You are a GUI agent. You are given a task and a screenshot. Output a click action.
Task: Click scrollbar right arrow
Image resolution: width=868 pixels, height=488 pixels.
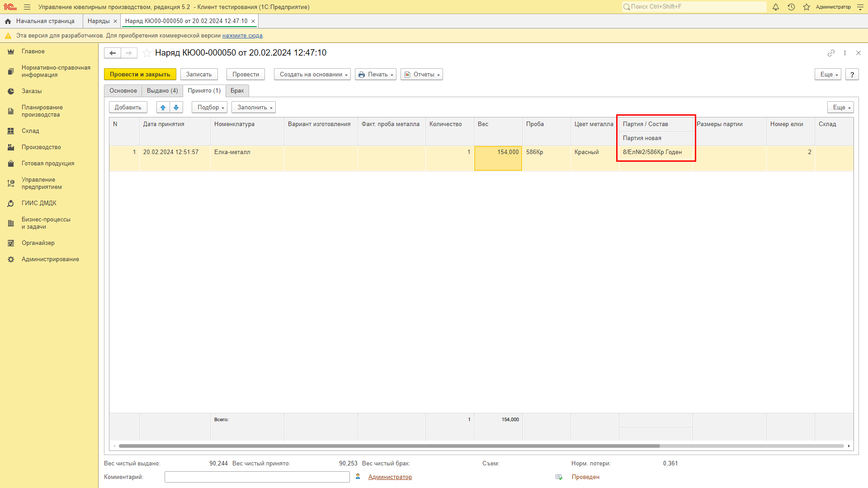849,446
